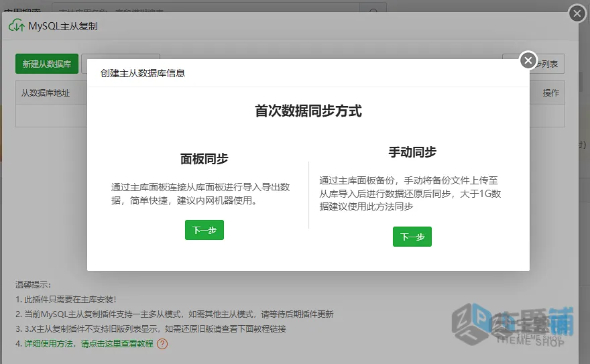
Task: Click tip 此插件只需要在主库安装
Action: [66, 300]
